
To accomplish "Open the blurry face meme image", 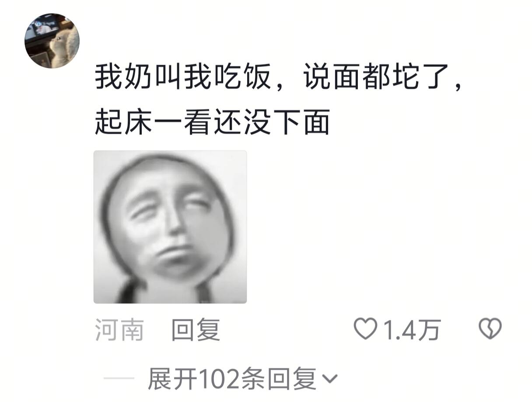I will [x=170, y=227].
